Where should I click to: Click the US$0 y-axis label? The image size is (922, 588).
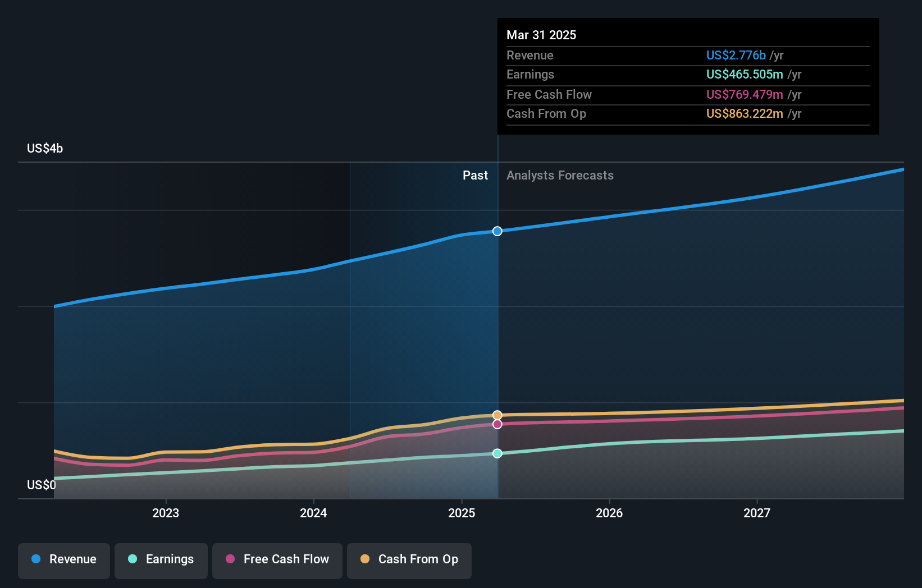point(42,485)
